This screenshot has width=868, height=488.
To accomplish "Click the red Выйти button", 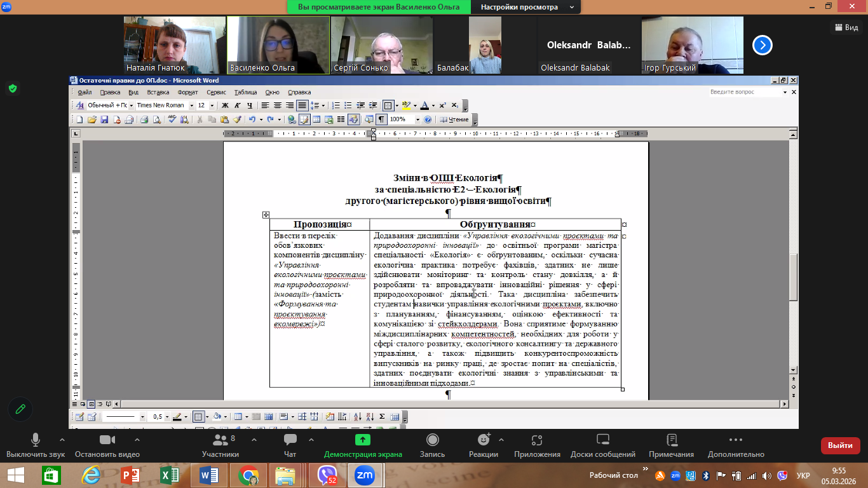I will click(x=840, y=445).
